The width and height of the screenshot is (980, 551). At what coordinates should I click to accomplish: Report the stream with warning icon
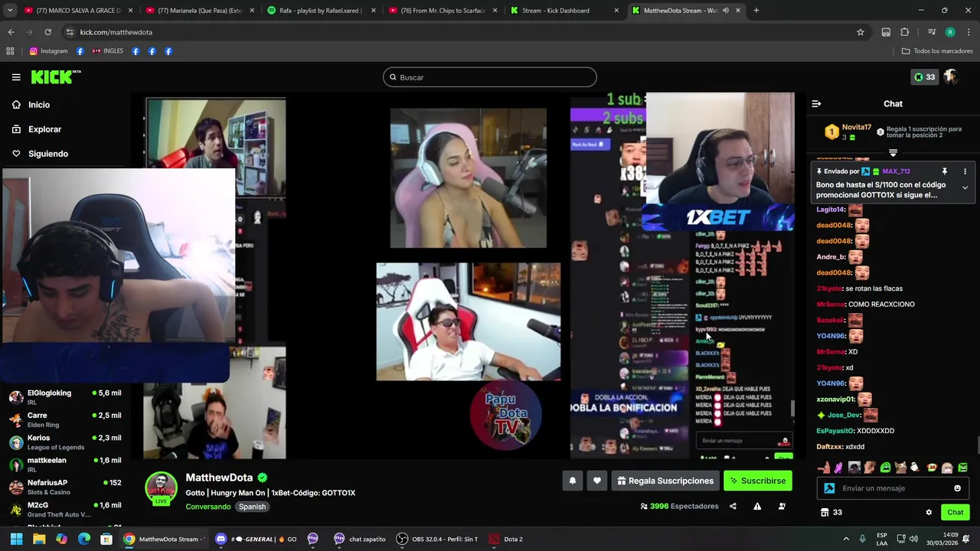coord(757,506)
